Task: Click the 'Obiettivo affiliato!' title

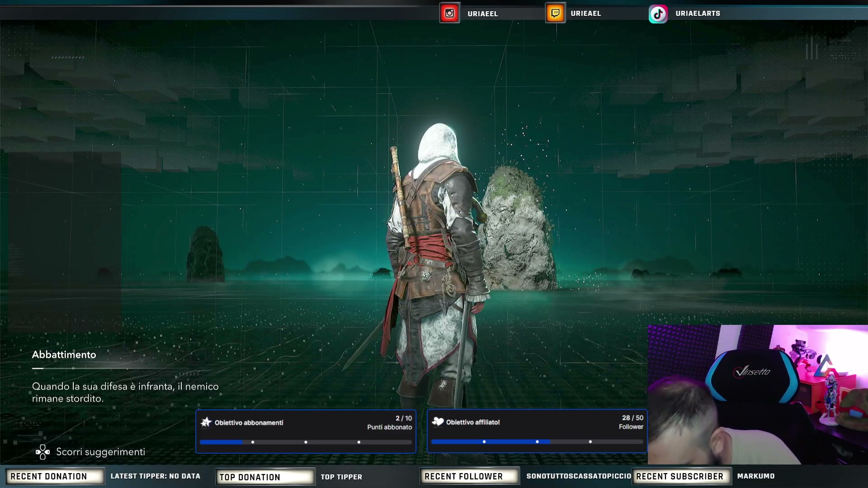Action: click(x=473, y=422)
